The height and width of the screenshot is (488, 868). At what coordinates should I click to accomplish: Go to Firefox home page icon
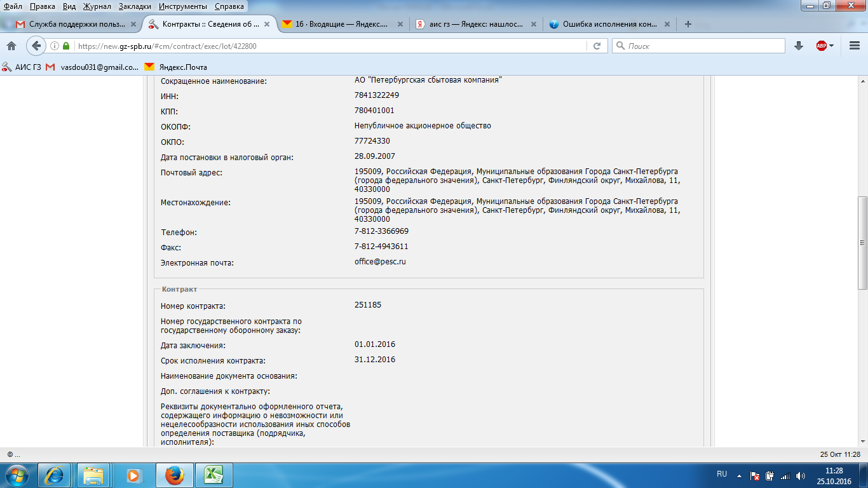[11, 46]
